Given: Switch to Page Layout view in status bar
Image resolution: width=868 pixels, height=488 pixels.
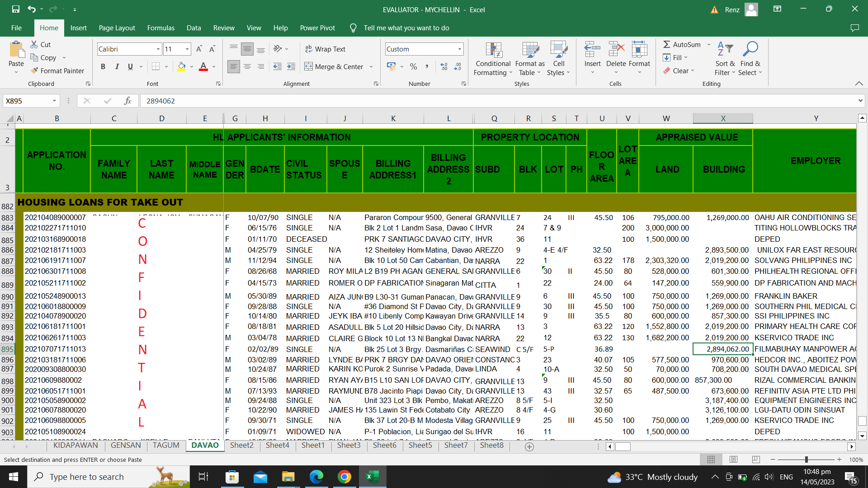Looking at the screenshot, I should click(x=733, y=460).
